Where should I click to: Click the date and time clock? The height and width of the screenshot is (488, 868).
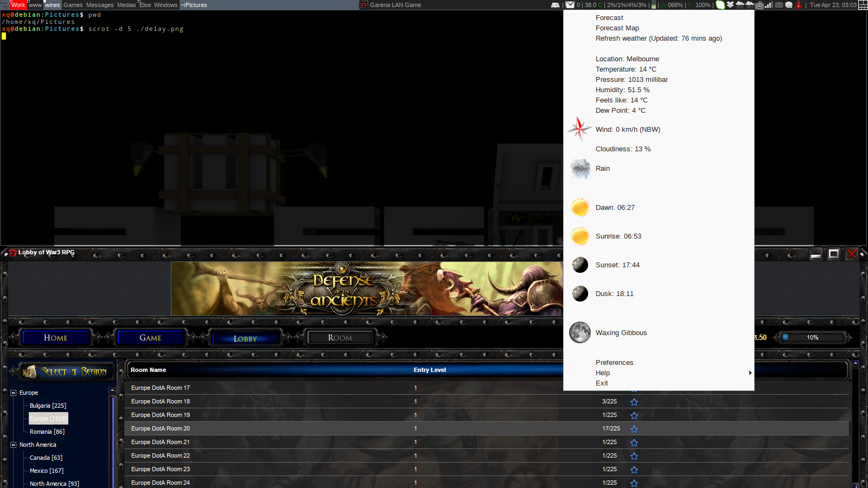(x=833, y=5)
